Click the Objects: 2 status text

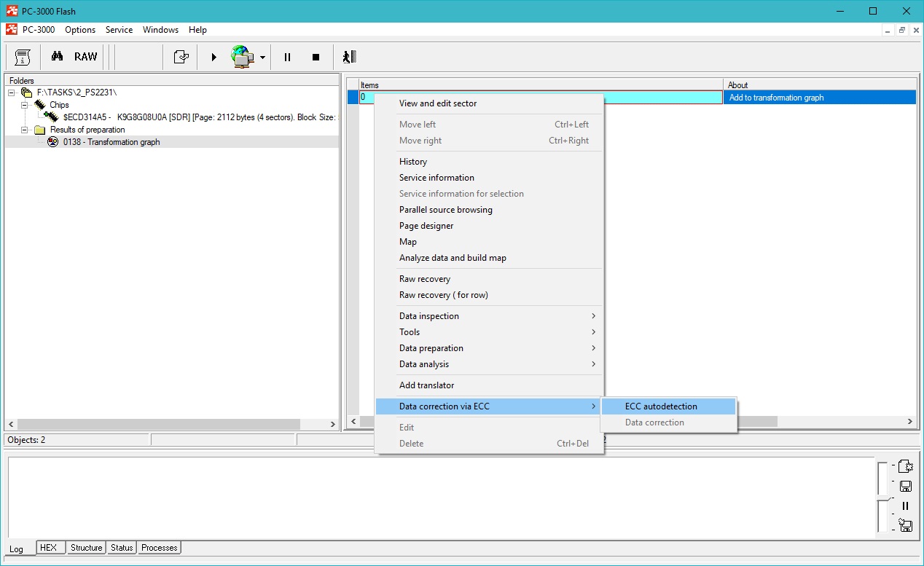pos(26,440)
